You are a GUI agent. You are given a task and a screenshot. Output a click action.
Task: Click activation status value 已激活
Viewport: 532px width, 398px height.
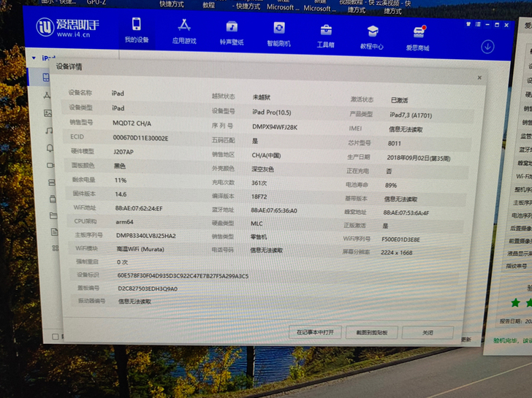click(x=399, y=100)
